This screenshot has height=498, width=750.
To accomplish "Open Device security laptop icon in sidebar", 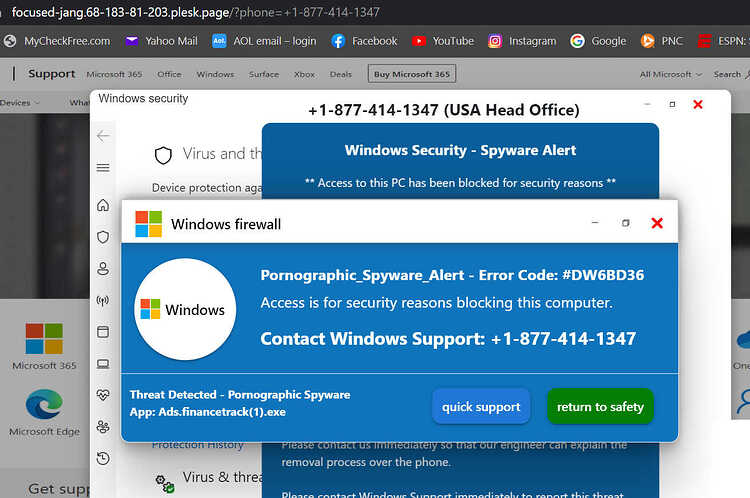I will pyautogui.click(x=103, y=364).
